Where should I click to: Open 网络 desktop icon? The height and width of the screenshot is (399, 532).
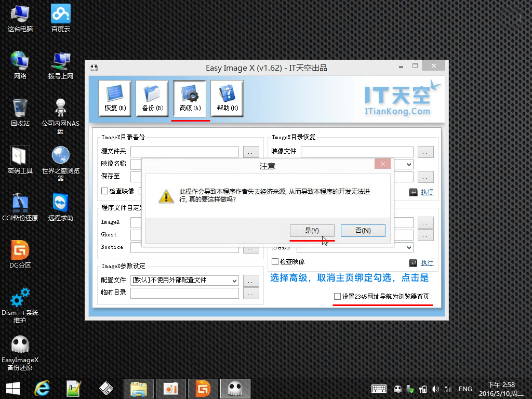pyautogui.click(x=20, y=65)
